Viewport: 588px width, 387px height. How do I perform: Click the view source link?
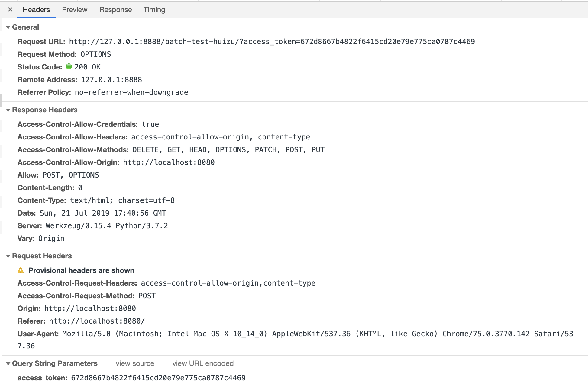(135, 363)
